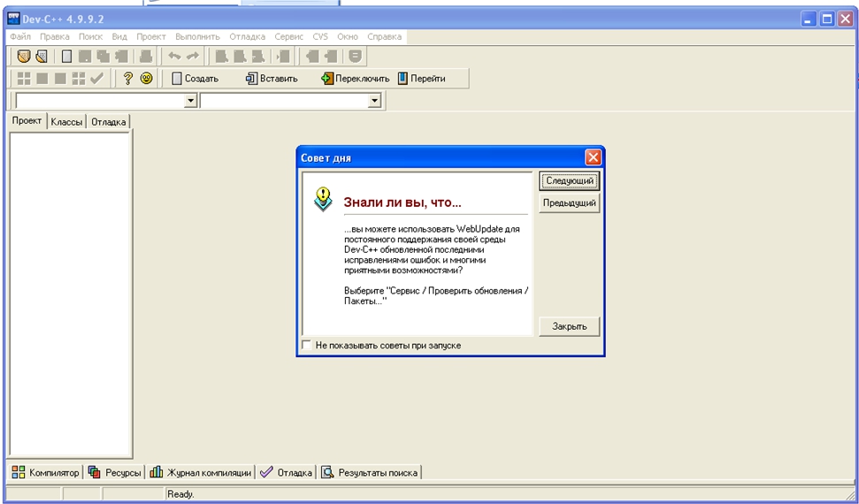Switch to the Классы side panel tab
859x504 pixels.
click(67, 122)
